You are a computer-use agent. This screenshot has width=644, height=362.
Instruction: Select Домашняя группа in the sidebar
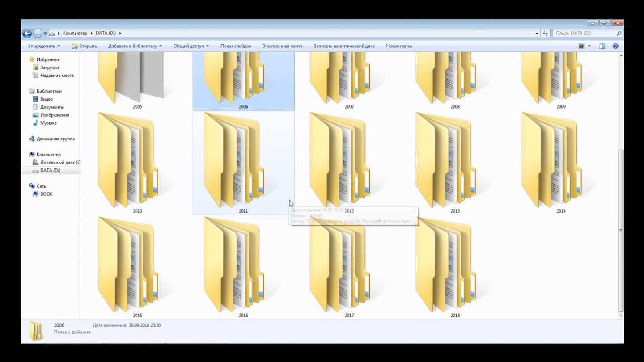coord(51,139)
